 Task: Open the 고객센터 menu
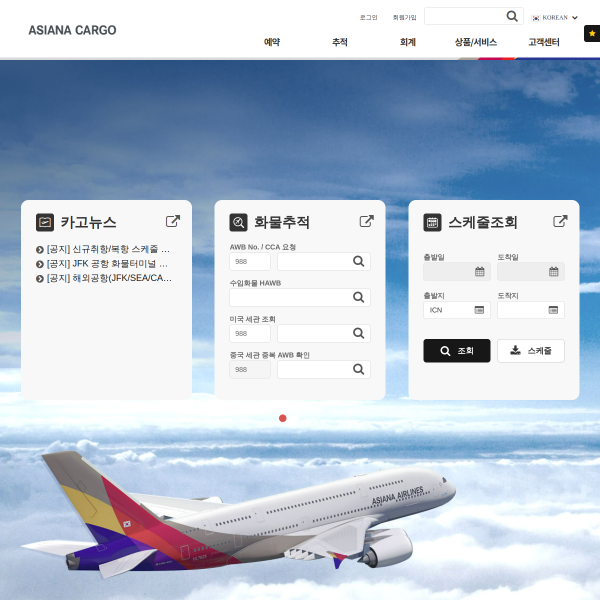[544, 42]
